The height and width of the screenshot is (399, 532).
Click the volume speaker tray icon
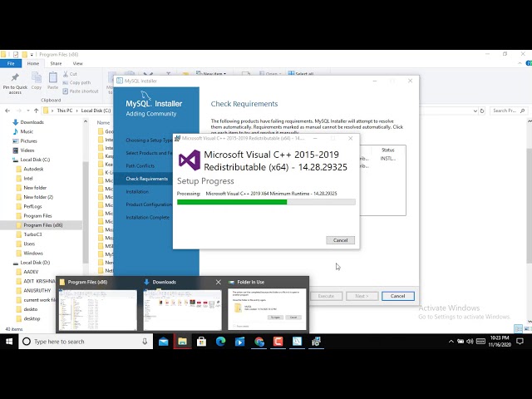(470, 342)
